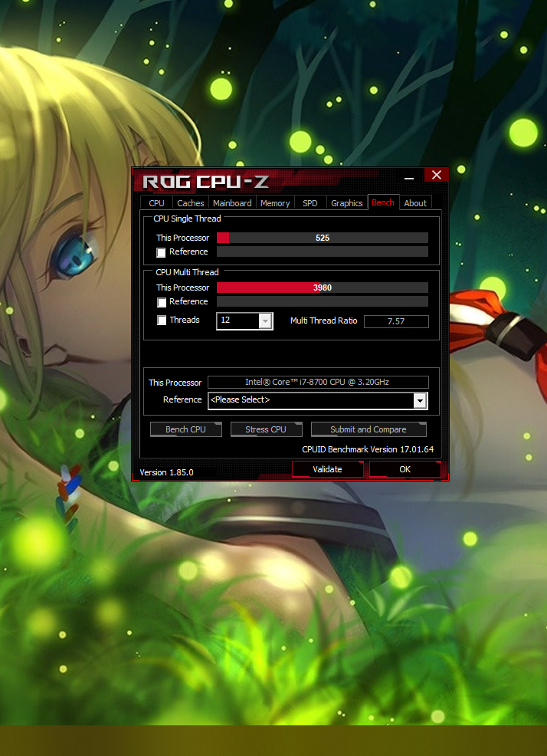Screen dimensions: 547x756
Task: Switch to the CPU tab
Action: click(156, 203)
